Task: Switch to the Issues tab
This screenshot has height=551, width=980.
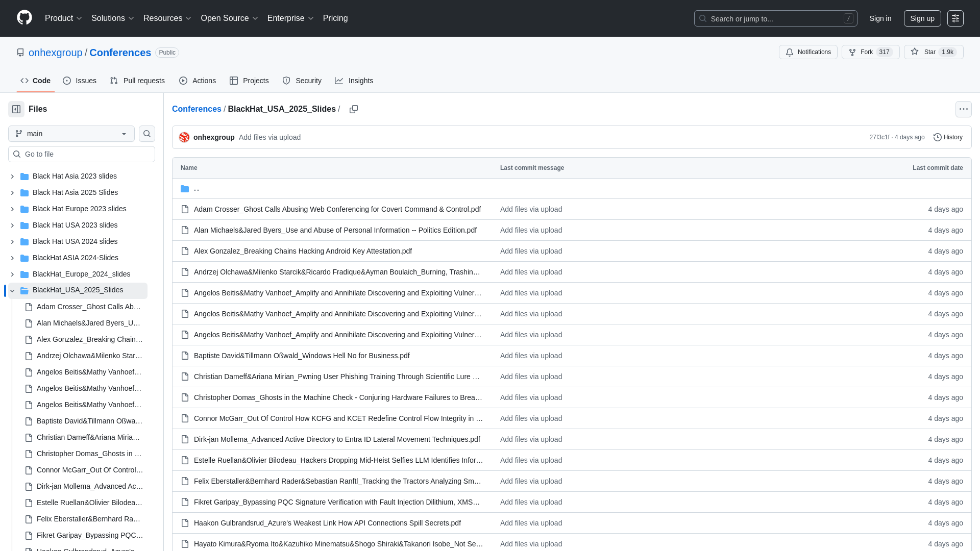Action: pos(80,81)
